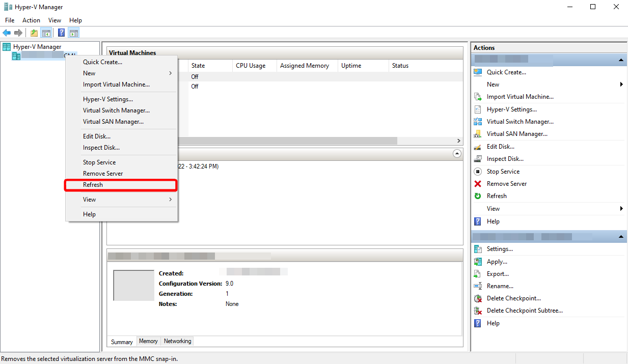Click the Inspect Disk icon in Actions pane

pyautogui.click(x=478, y=159)
